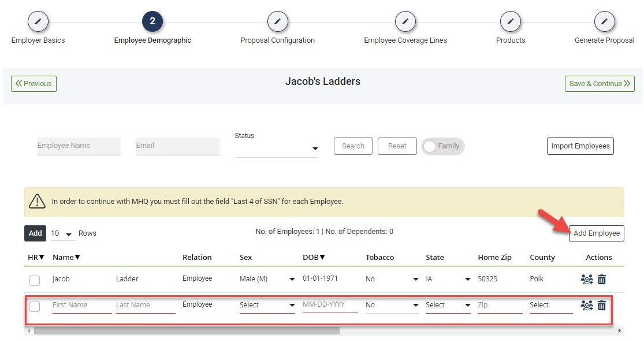
Task: Click the Search button
Action: (x=353, y=146)
